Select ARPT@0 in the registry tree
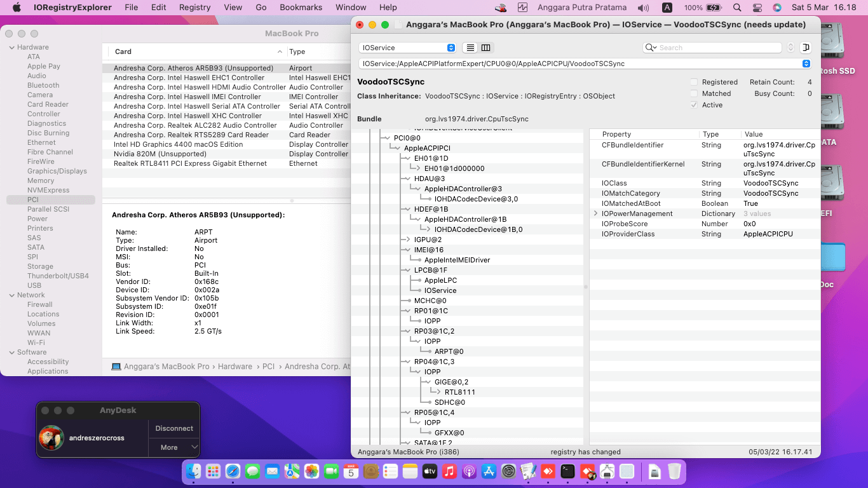The width and height of the screenshot is (868, 488). (x=449, y=351)
